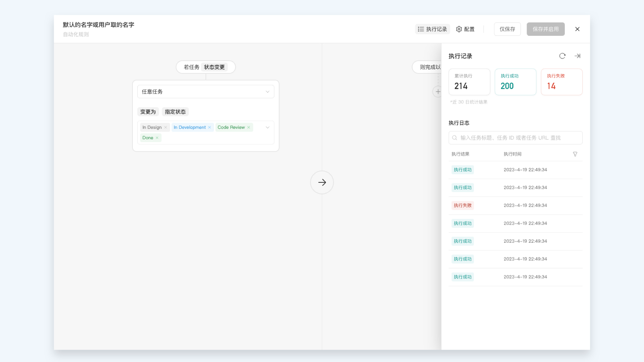Remove the Code Review status tag
This screenshot has width=644, height=362.
click(249, 127)
